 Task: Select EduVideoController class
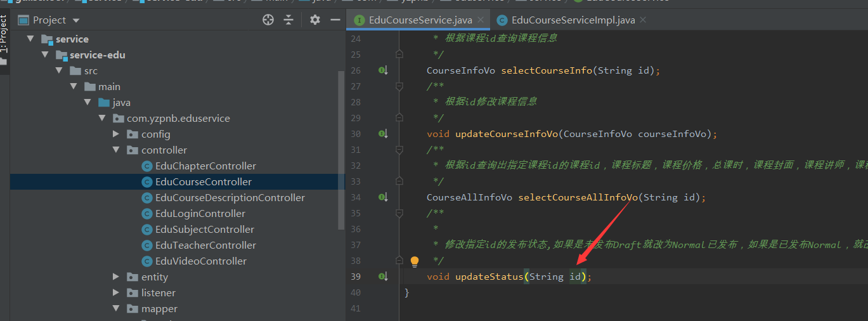201,261
